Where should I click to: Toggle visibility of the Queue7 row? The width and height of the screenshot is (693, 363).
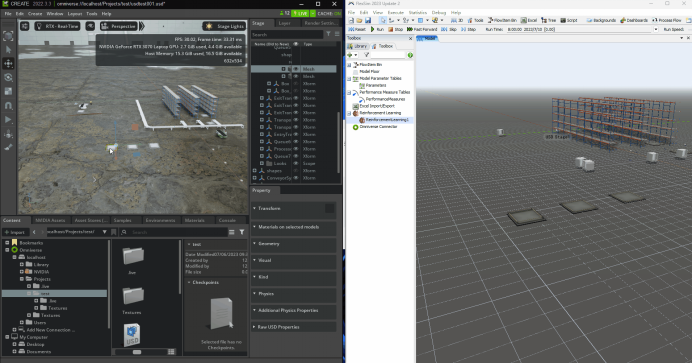coord(296,156)
